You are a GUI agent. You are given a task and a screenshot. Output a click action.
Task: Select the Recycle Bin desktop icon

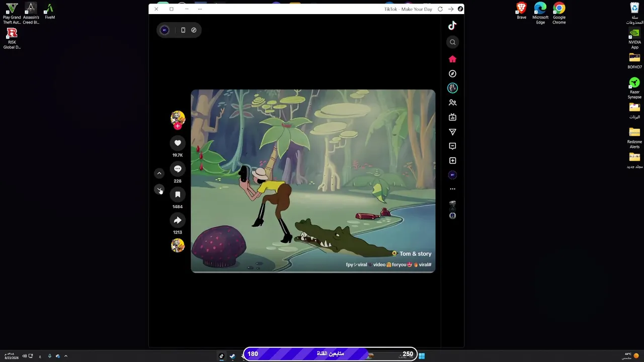coord(634,13)
